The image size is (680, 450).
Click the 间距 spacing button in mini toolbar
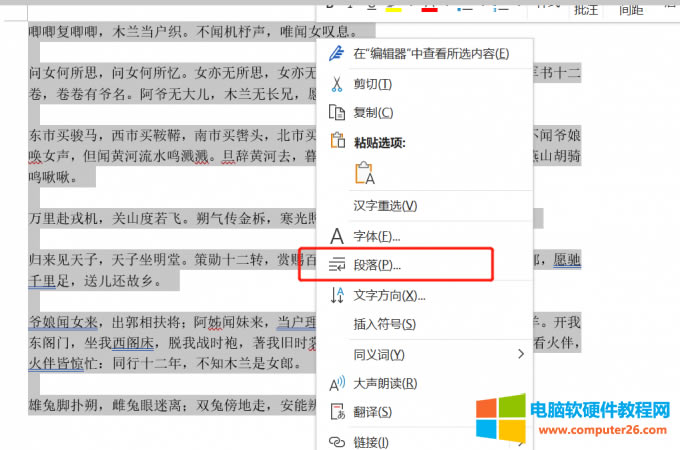pyautogui.click(x=631, y=10)
